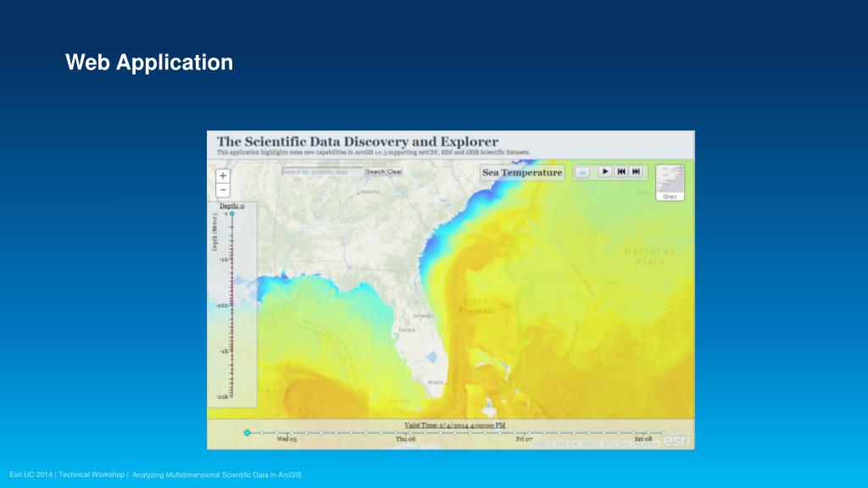Click the slide title Web Application
The height and width of the screenshot is (488, 868).
pos(149,62)
